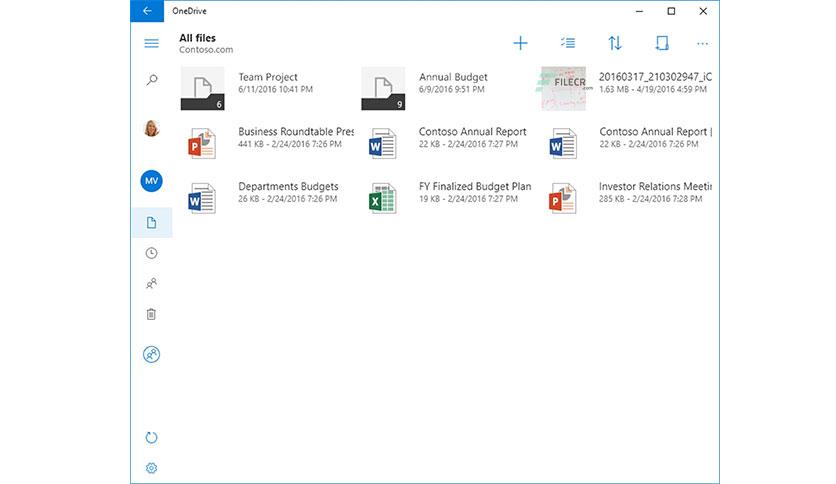Maximize the OneDrive window
Screen dimensions: 836x484
click(671, 11)
